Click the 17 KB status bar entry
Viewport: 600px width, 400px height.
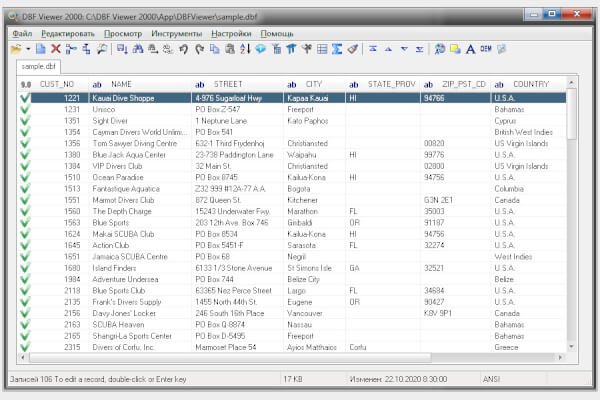click(x=293, y=379)
